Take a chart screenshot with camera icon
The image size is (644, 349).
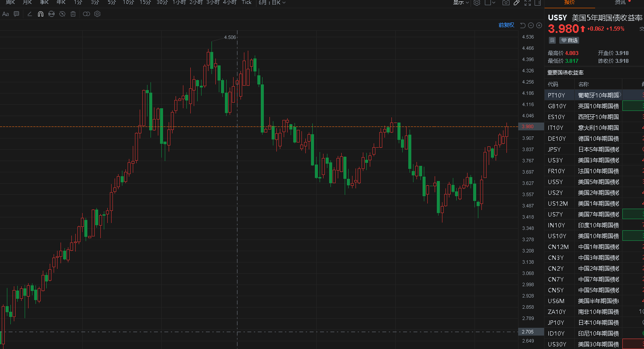click(x=506, y=3)
